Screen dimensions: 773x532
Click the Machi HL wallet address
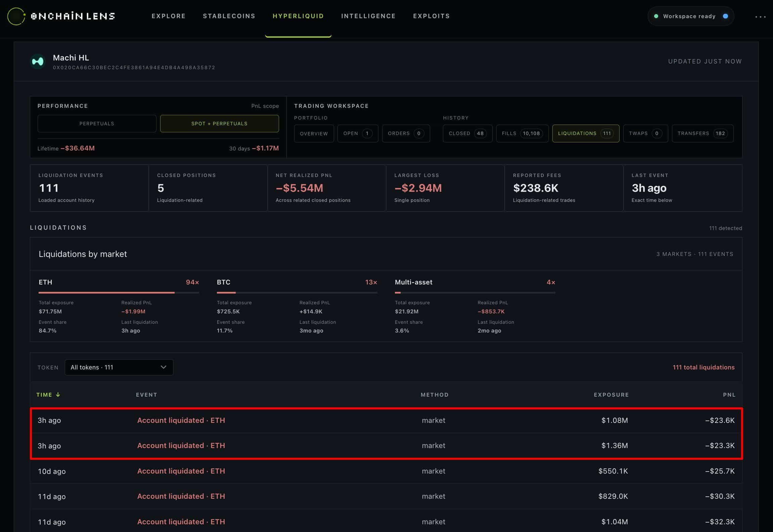134,68
